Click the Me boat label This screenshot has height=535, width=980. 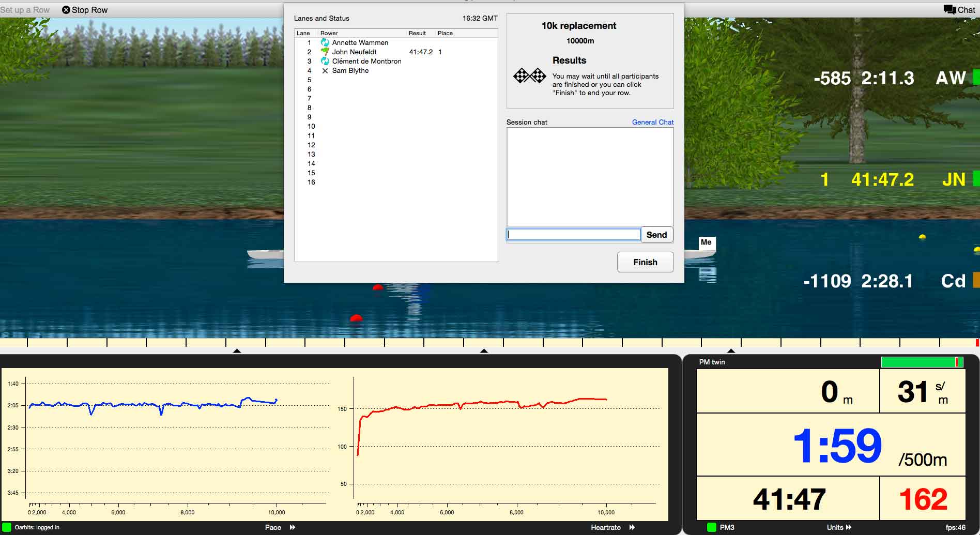[706, 242]
